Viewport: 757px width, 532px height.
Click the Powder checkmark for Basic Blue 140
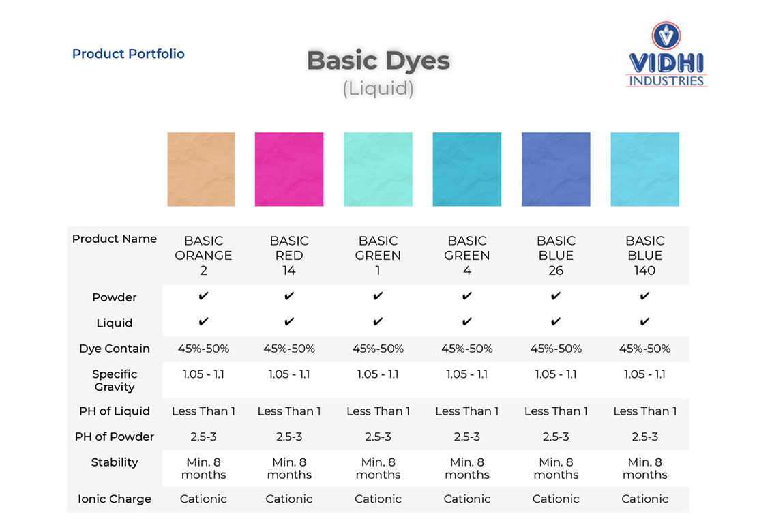click(644, 296)
